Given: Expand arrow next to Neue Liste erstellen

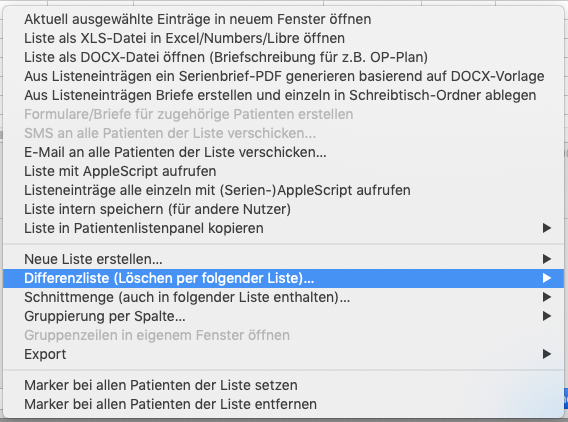Looking at the screenshot, I should [x=547, y=259].
